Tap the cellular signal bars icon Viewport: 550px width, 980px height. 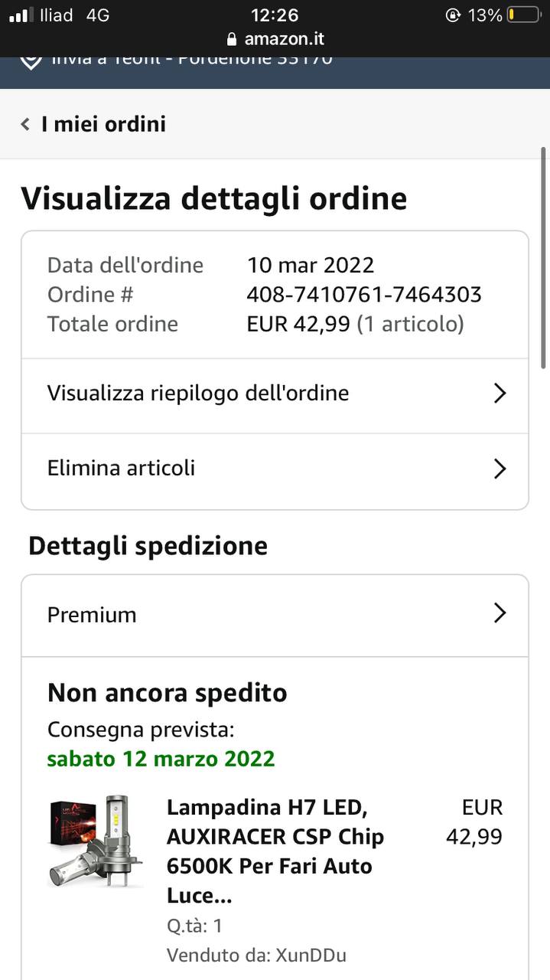click(21, 15)
